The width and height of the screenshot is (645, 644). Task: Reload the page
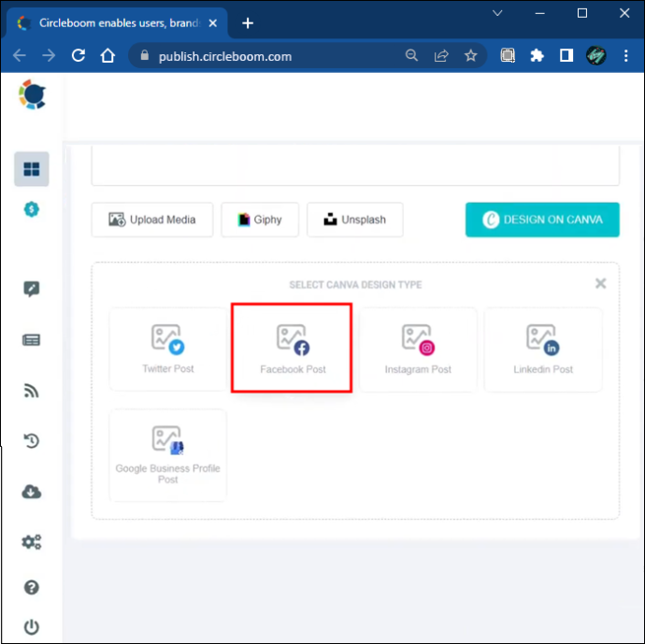coord(79,55)
